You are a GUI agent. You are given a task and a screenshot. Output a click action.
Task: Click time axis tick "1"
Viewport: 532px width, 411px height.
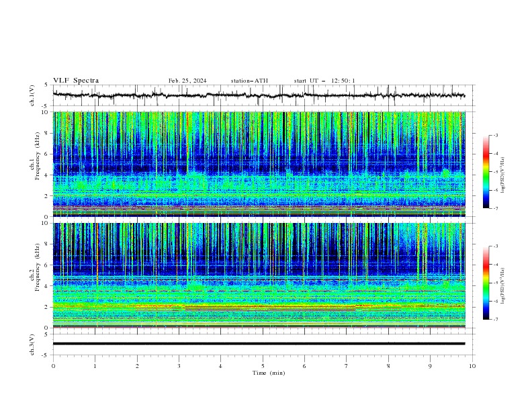click(95, 366)
